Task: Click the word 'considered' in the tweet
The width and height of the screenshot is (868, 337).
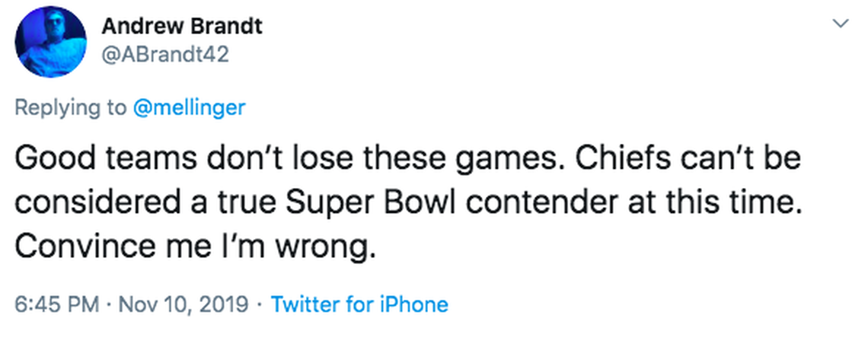Action: [89, 202]
